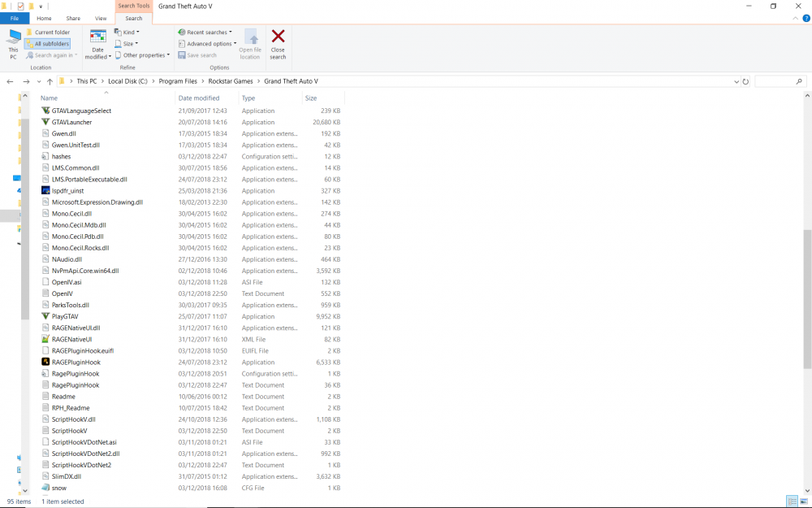Sort by the Date modified column header
Viewport: 812px width, 508px height.
(199, 98)
